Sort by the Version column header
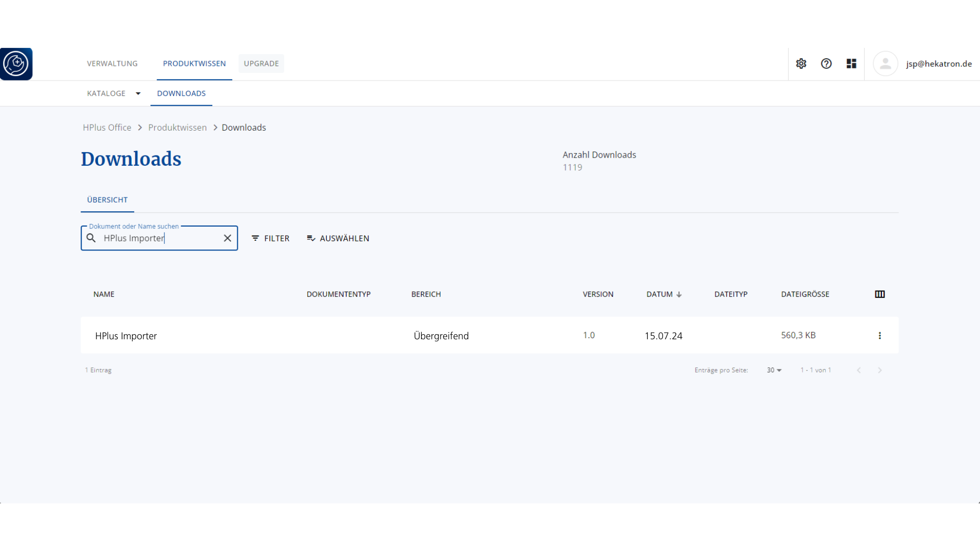Viewport: 980px width, 551px height. 598,294
